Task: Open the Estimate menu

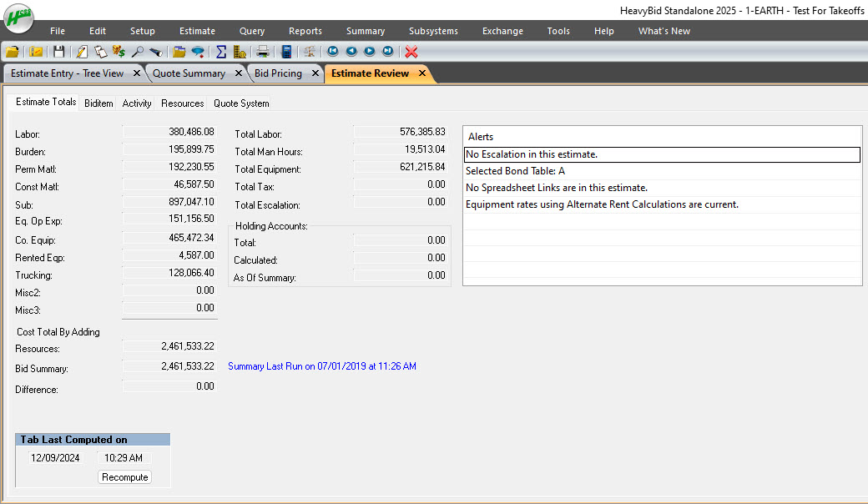Action: 197,31
